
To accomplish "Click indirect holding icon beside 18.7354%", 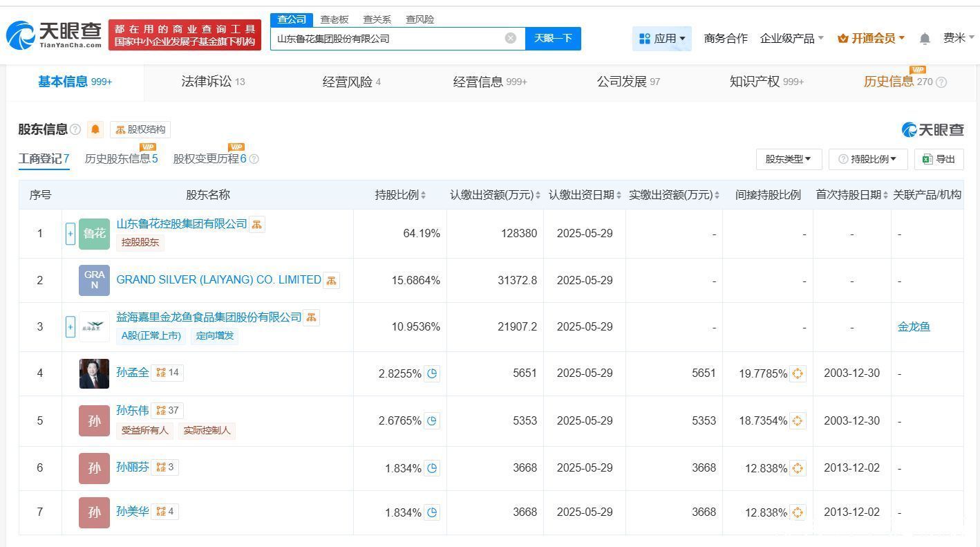I will 798,420.
